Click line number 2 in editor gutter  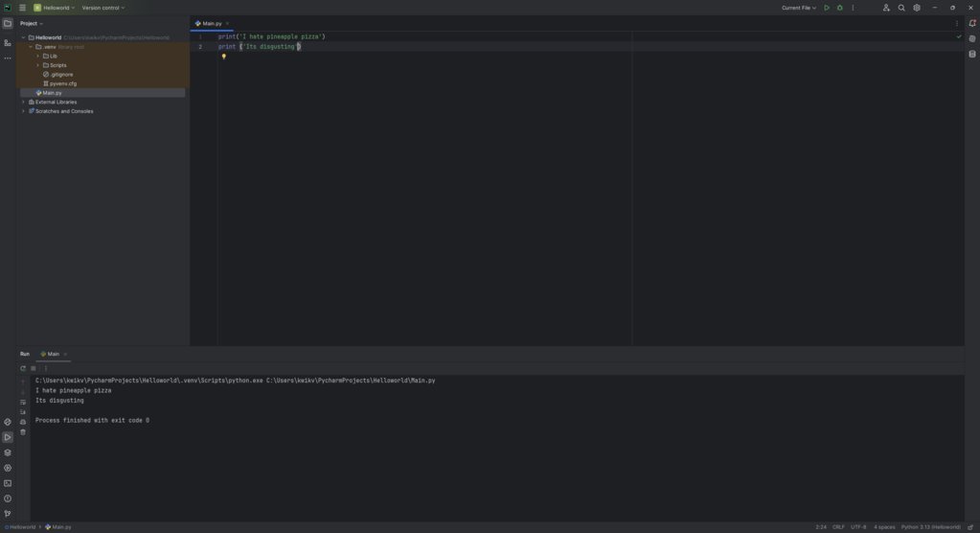point(200,47)
